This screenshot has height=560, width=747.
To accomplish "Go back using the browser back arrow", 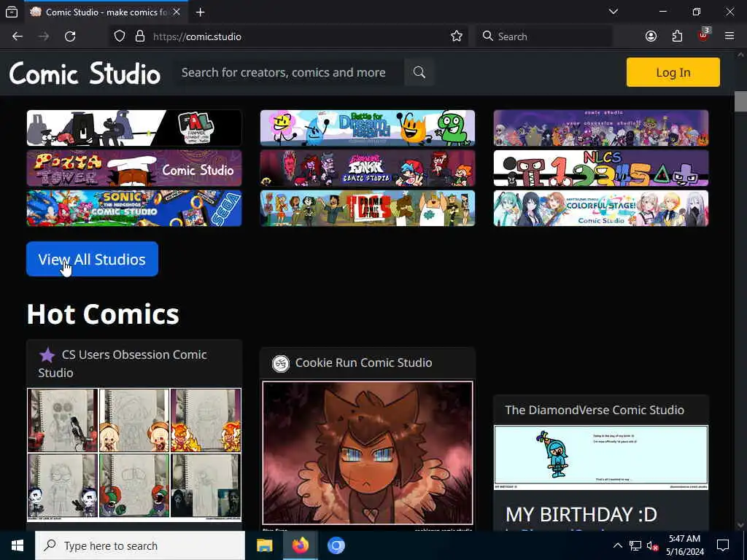I will click(x=18, y=36).
